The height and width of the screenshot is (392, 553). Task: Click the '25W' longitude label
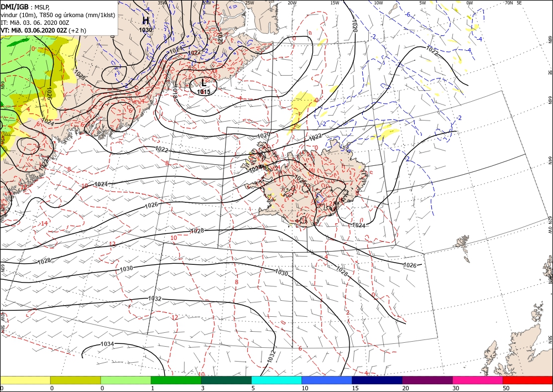point(249,3)
